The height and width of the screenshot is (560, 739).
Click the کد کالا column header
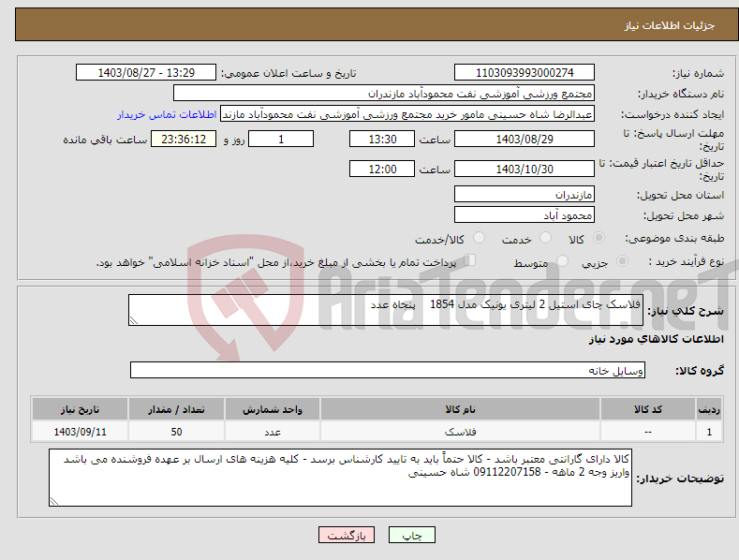[648, 409]
